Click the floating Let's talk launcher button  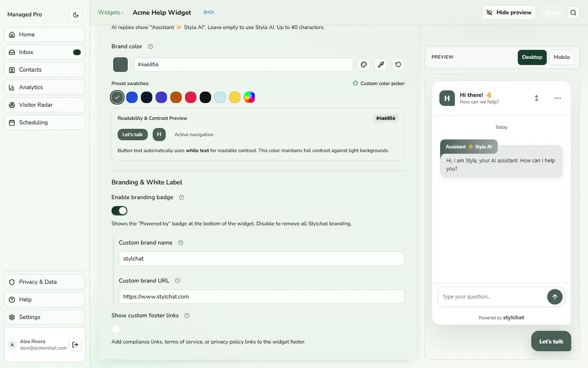point(551,341)
